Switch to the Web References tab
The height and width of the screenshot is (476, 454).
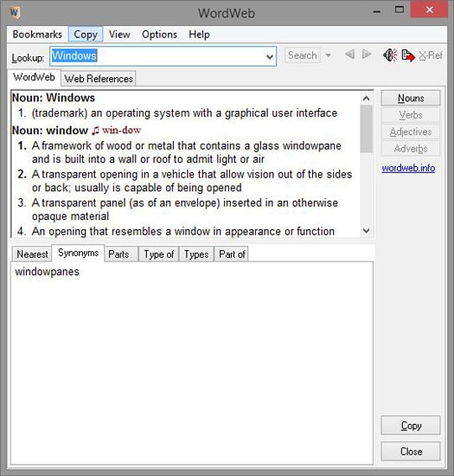click(99, 79)
